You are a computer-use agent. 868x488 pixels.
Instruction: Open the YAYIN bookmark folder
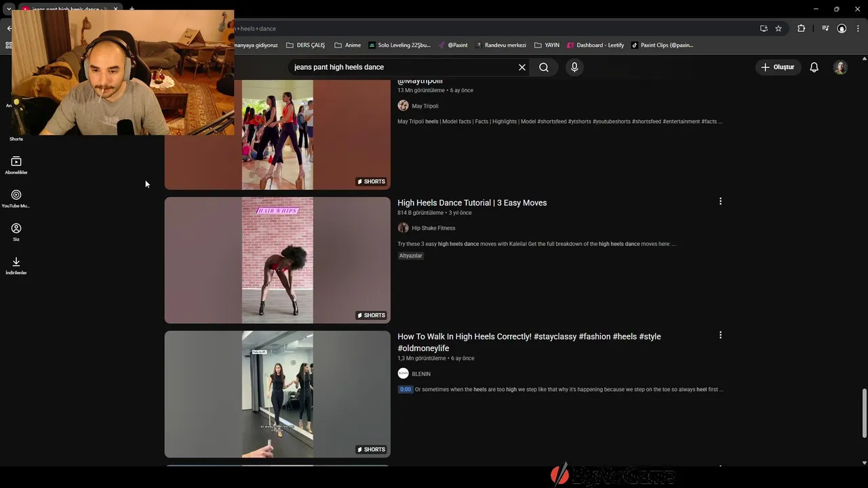pos(547,45)
